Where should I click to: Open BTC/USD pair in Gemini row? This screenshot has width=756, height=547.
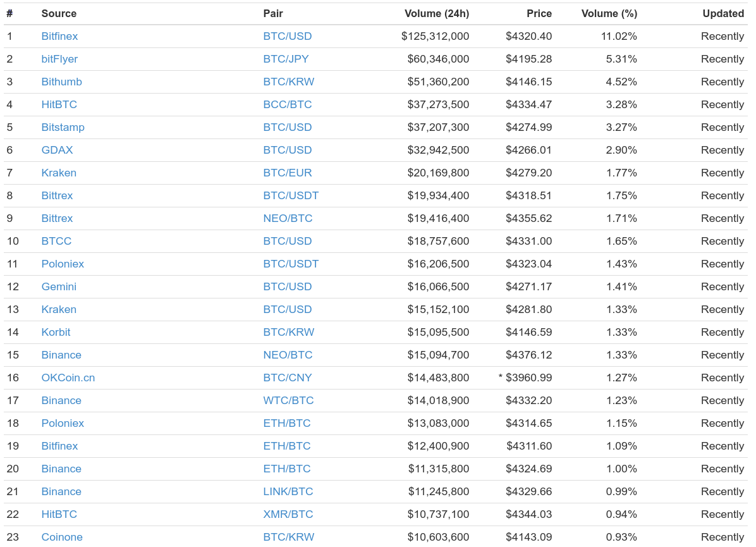pyautogui.click(x=288, y=286)
